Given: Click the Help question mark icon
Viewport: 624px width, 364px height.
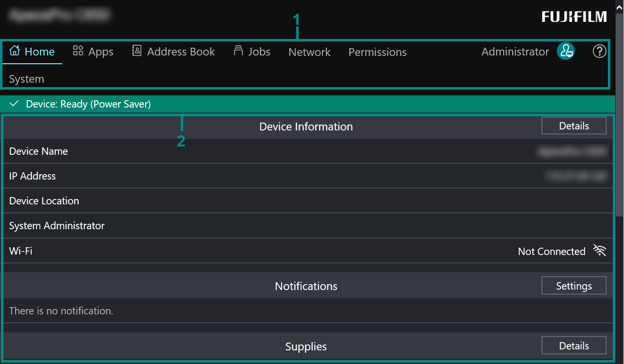Looking at the screenshot, I should pos(599,51).
